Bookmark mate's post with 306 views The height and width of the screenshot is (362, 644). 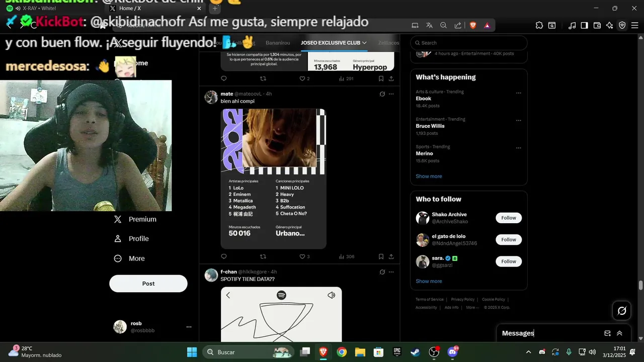tap(381, 256)
